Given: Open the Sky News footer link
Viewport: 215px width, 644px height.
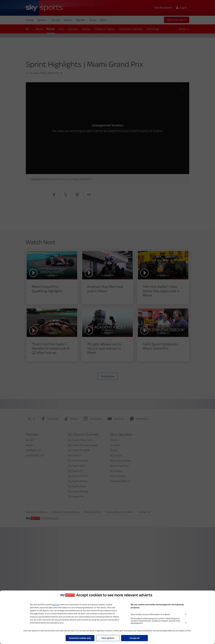Looking at the screenshot, I should click(x=115, y=445).
